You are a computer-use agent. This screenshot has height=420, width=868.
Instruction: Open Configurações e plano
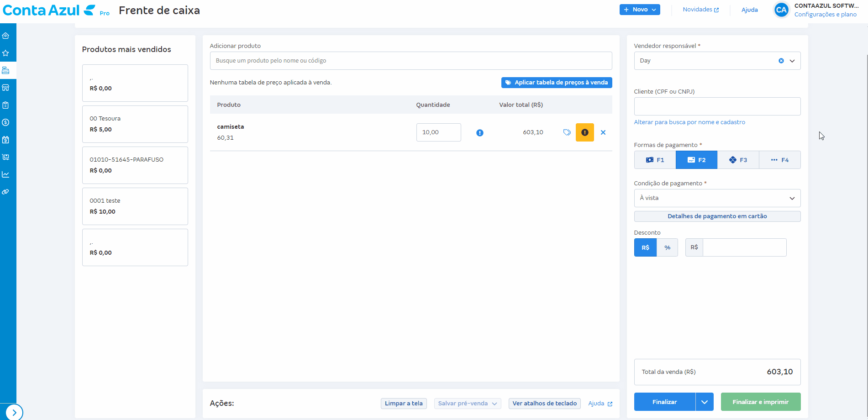(826, 14)
